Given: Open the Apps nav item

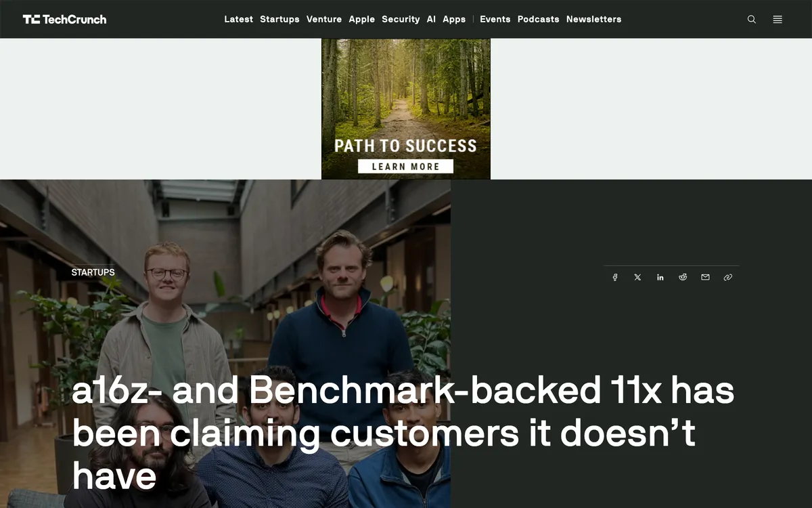Looking at the screenshot, I should [x=454, y=19].
